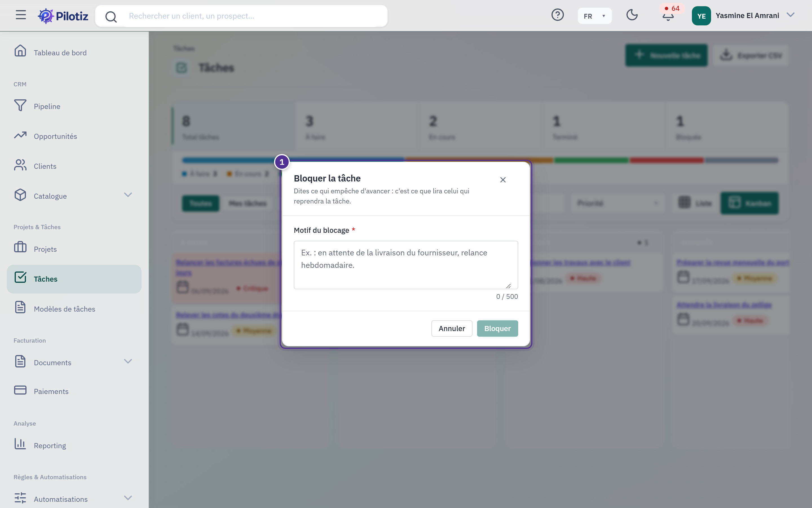812x508 pixels.
Task: Click the Paiements label
Action: click(x=51, y=392)
